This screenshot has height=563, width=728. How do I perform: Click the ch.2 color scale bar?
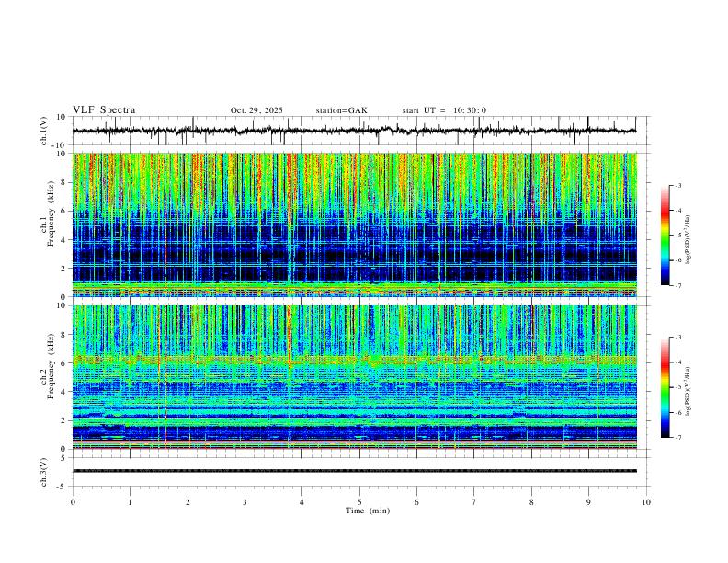(x=665, y=387)
